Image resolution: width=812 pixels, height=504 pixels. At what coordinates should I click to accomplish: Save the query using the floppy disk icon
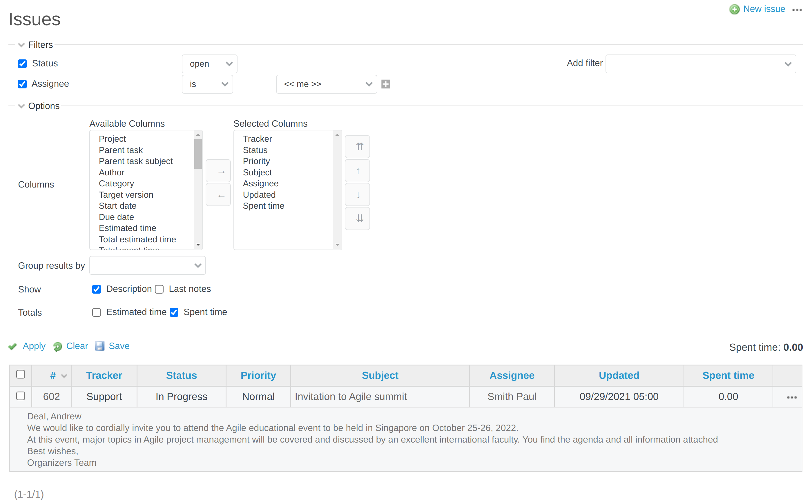100,346
